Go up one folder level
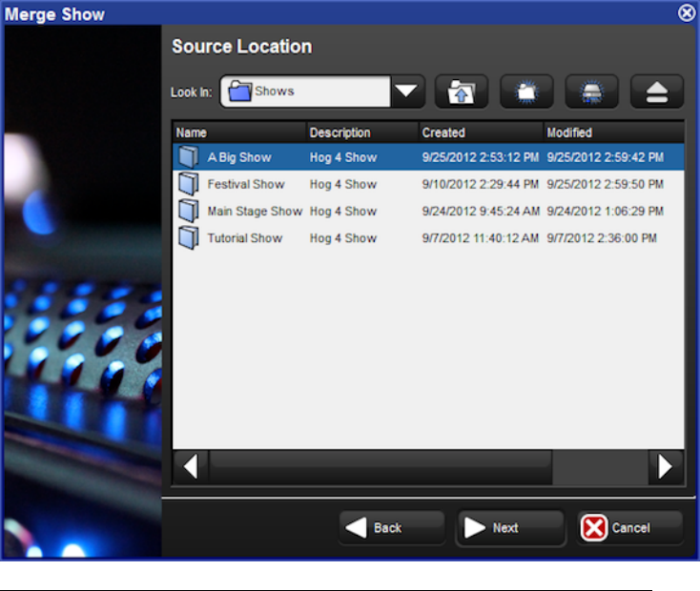This screenshot has height=591, width=700. (462, 92)
